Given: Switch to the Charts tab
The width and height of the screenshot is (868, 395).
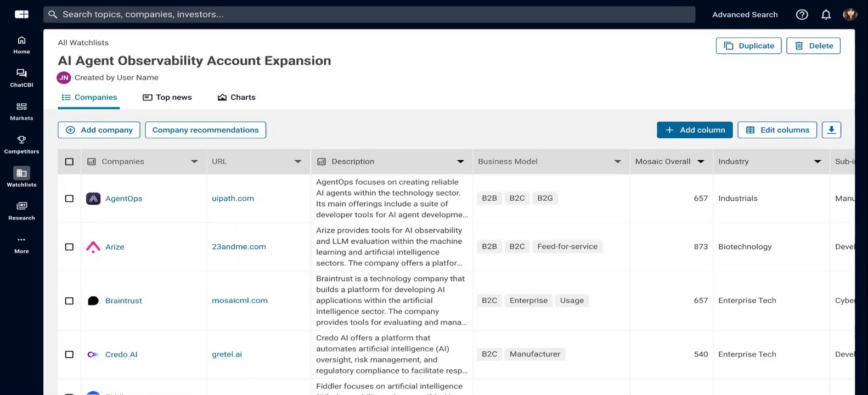Looking at the screenshot, I should click(x=236, y=98).
